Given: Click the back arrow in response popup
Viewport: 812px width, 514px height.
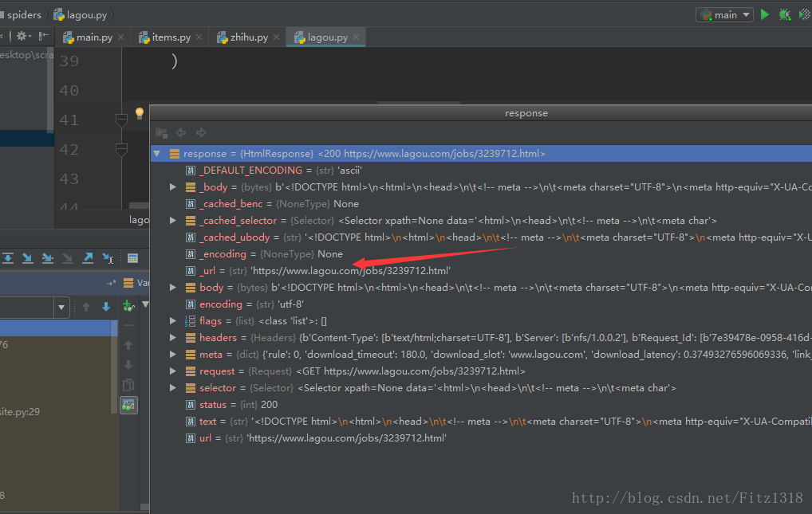Looking at the screenshot, I should click(181, 133).
